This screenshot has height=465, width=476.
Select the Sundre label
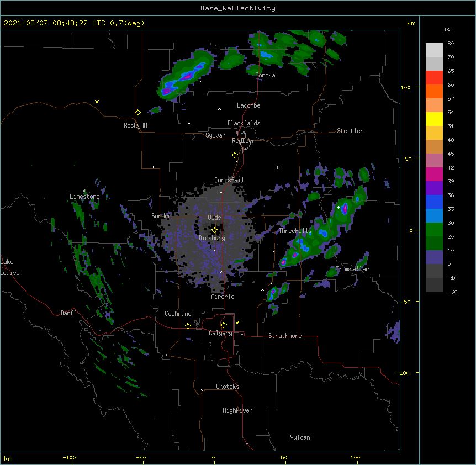[x=161, y=216]
